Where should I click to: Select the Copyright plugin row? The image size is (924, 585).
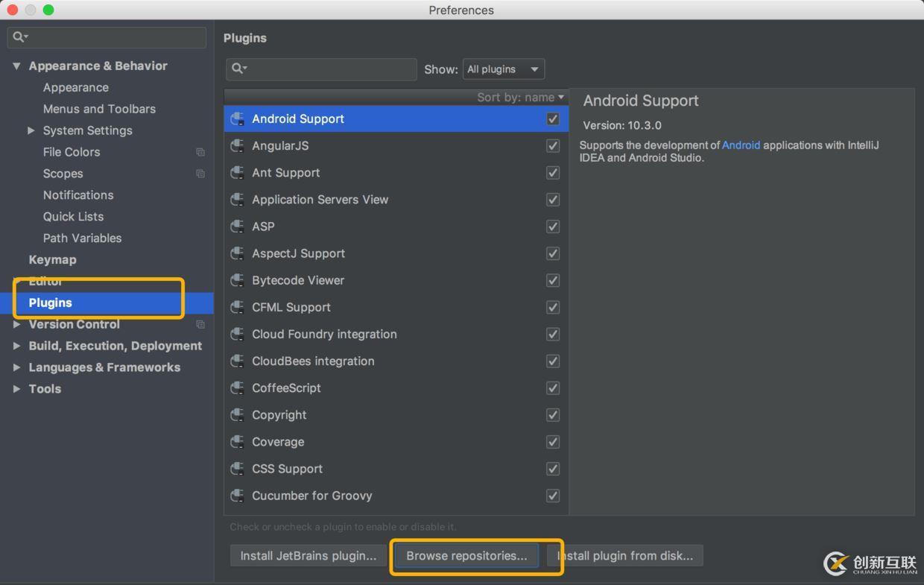(396, 414)
